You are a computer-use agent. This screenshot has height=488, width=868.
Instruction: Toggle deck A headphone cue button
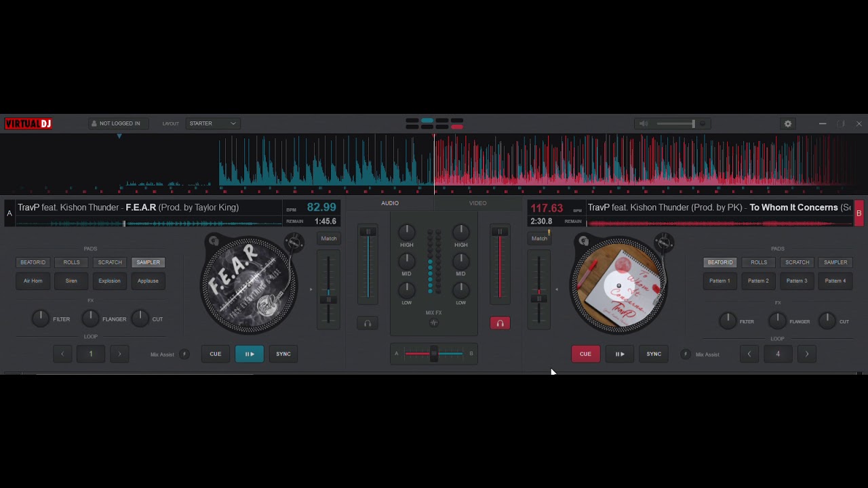pyautogui.click(x=368, y=323)
